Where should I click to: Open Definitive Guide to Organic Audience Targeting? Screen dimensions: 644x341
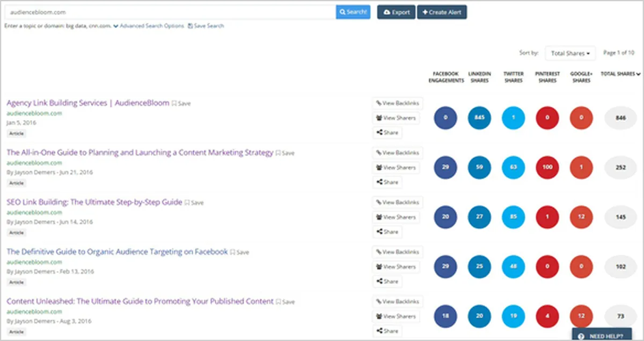coord(117,252)
